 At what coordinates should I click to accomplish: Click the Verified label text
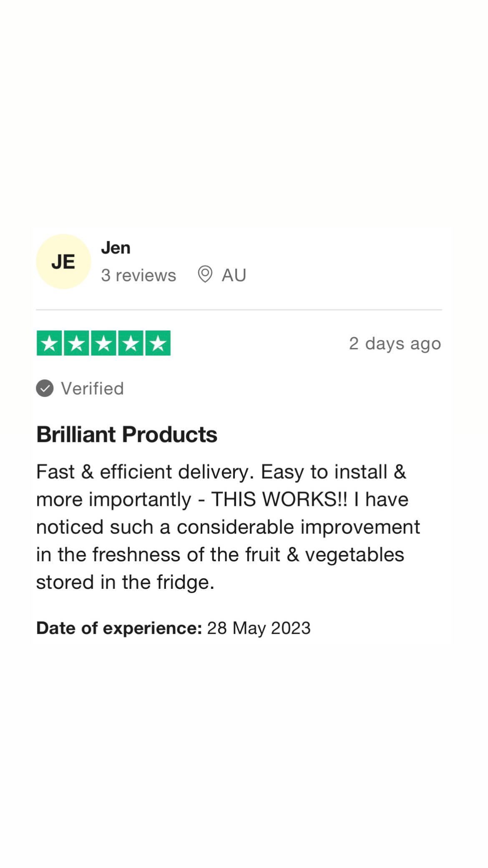point(92,389)
